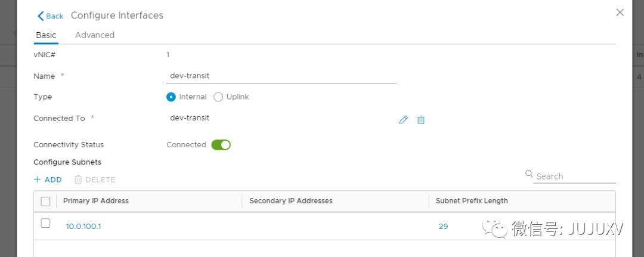Image resolution: width=644 pixels, height=257 pixels.
Task: Open the Basic tab
Action: pos(46,35)
